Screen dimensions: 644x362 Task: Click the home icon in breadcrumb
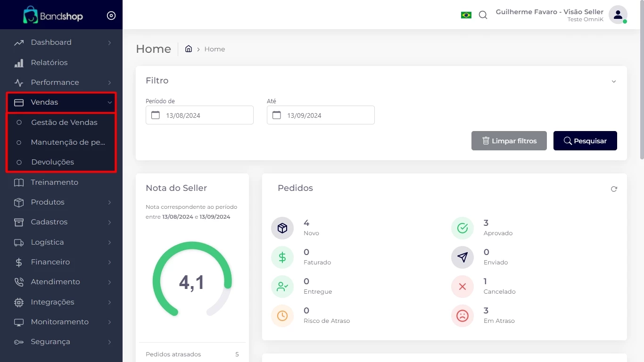pos(189,49)
